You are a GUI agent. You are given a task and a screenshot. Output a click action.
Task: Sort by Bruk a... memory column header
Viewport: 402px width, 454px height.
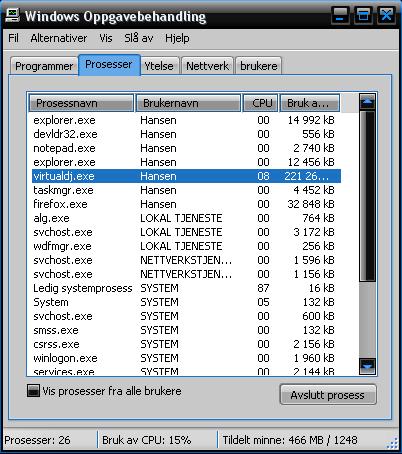click(x=310, y=103)
